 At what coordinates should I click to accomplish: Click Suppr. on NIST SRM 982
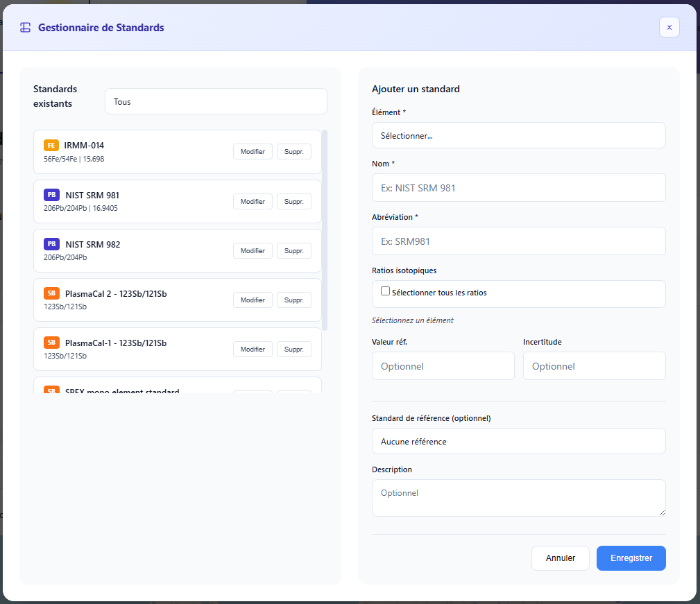coord(293,250)
